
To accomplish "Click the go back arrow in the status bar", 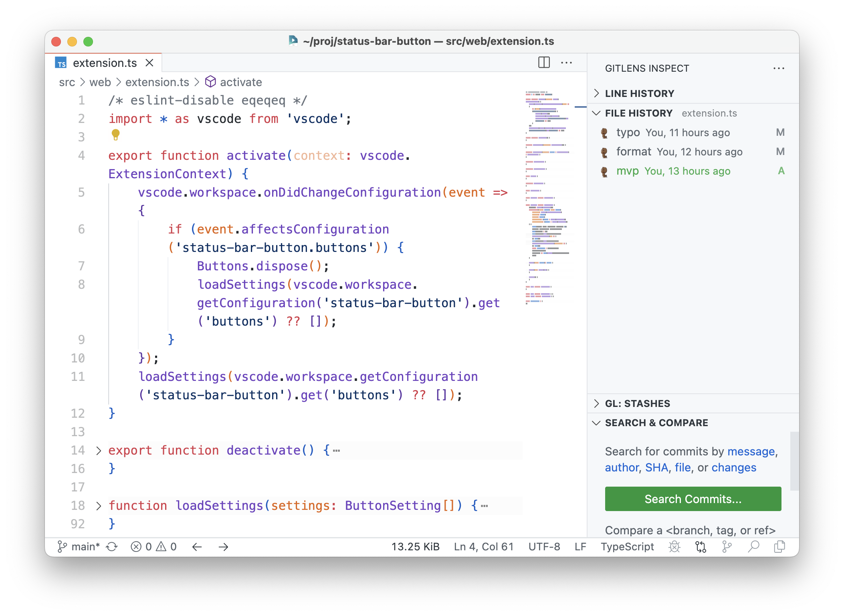I will tap(197, 547).
